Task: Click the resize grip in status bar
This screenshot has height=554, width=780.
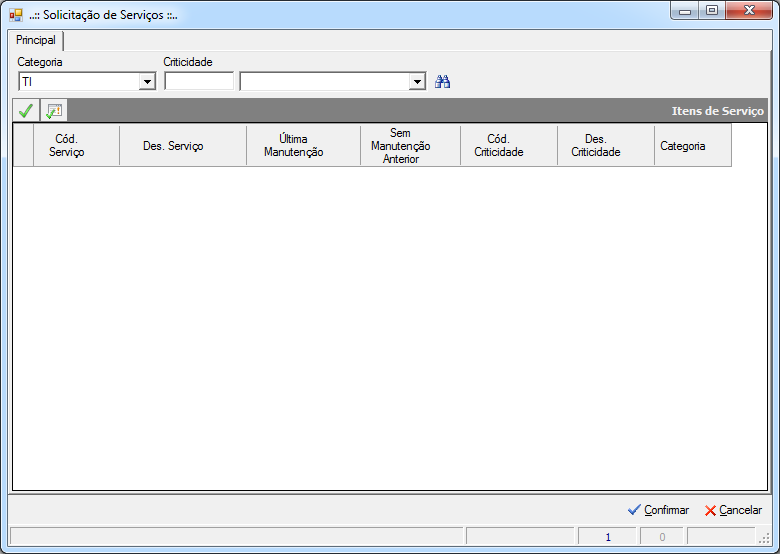Action: [x=764, y=539]
